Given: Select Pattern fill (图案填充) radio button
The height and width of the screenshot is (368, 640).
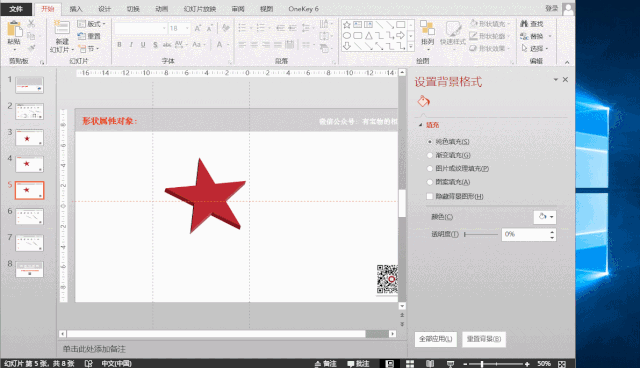Looking at the screenshot, I should click(429, 182).
